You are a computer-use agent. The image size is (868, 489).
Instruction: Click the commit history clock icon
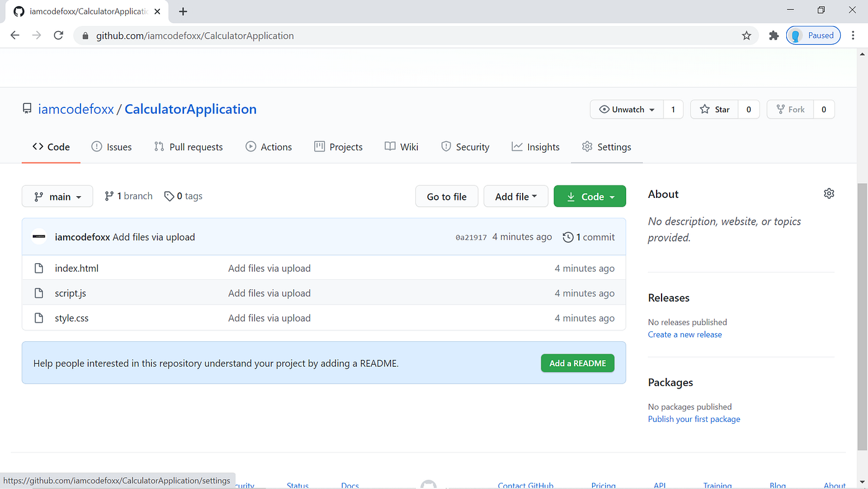click(x=568, y=237)
